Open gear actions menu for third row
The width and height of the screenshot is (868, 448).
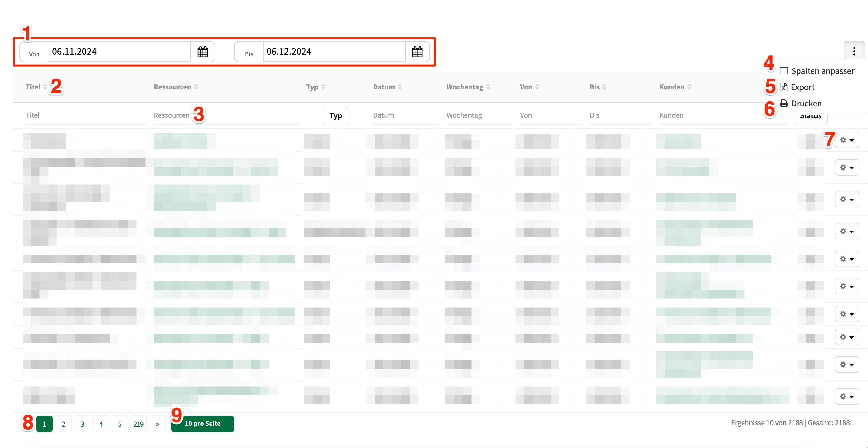(847, 199)
